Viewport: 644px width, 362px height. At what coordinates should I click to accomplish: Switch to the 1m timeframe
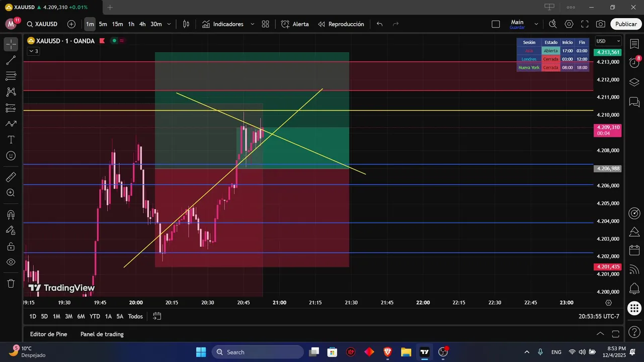90,24
